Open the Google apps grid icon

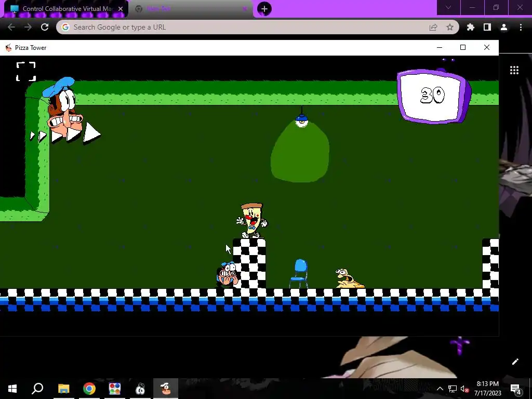pos(514,70)
